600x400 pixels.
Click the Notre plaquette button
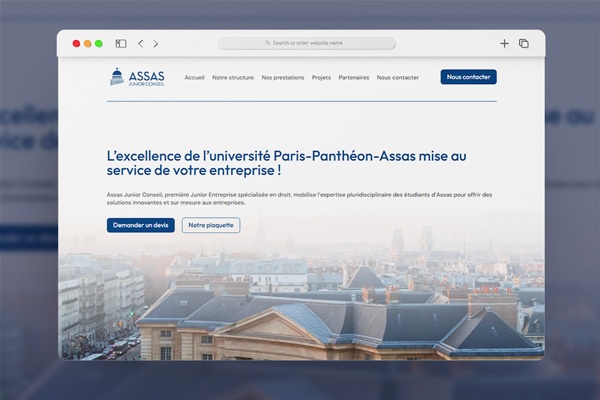coord(211,225)
